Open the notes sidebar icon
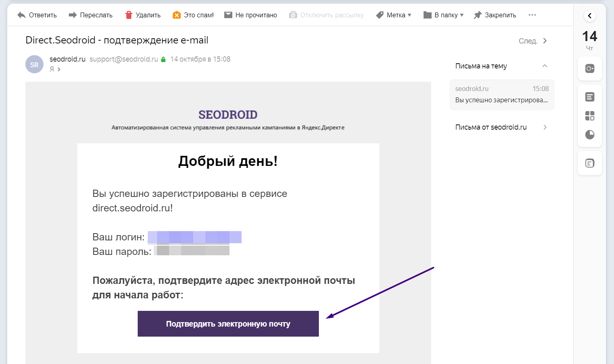 click(590, 97)
